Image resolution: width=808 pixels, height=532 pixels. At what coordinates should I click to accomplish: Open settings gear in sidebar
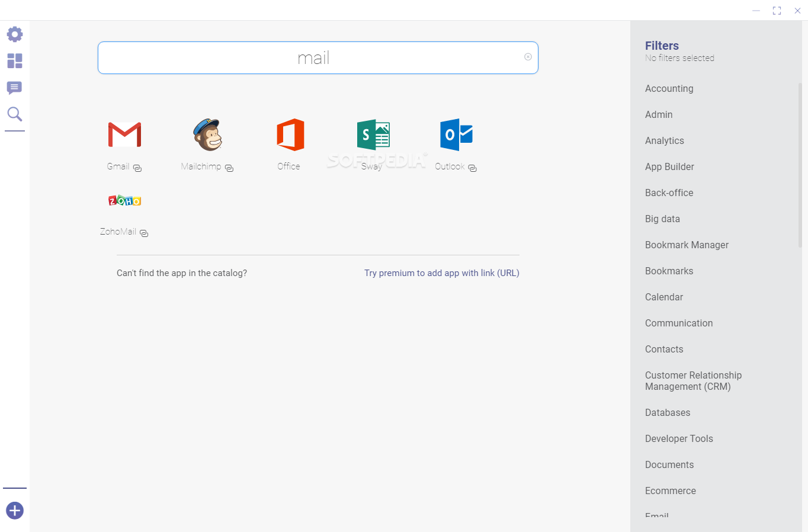point(15,34)
